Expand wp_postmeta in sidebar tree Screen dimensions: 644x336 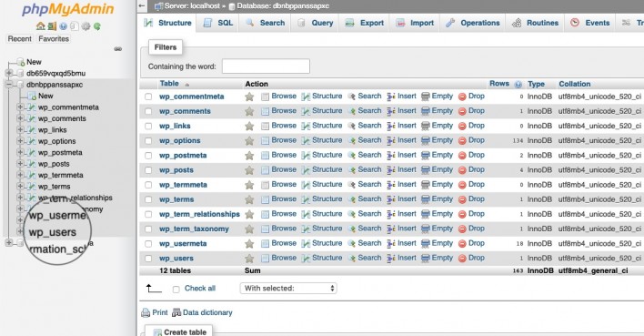(20, 152)
